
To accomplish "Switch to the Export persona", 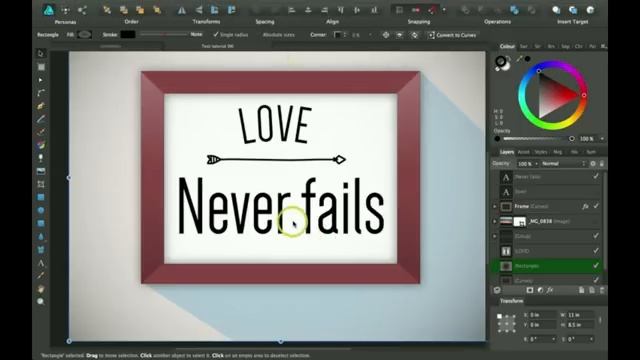I will coord(82,10).
